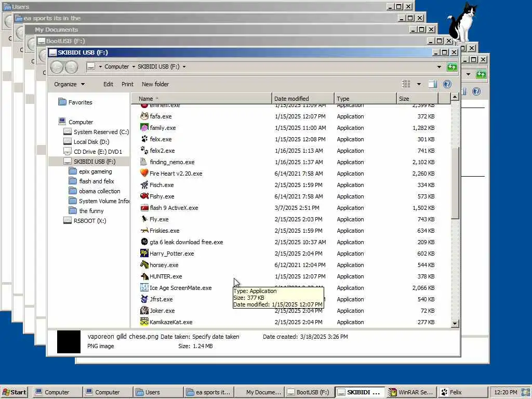This screenshot has height=399, width=532.
Task: Open the view options dropdown arrow
Action: pyautogui.click(x=419, y=84)
